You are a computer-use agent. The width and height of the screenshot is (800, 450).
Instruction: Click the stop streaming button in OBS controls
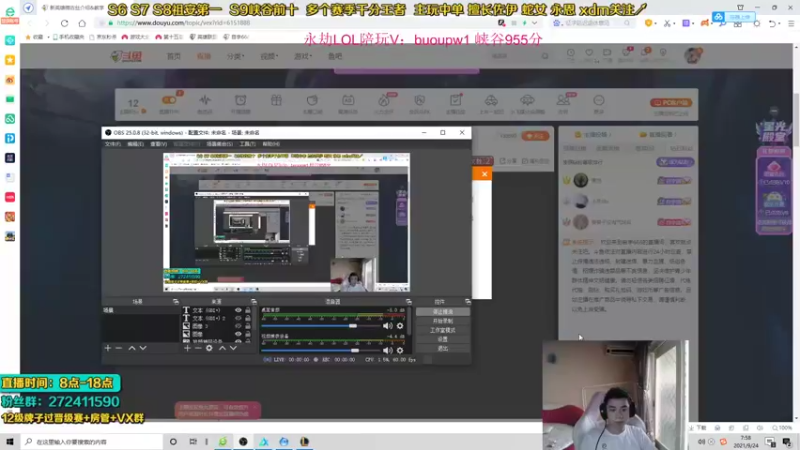point(442,312)
